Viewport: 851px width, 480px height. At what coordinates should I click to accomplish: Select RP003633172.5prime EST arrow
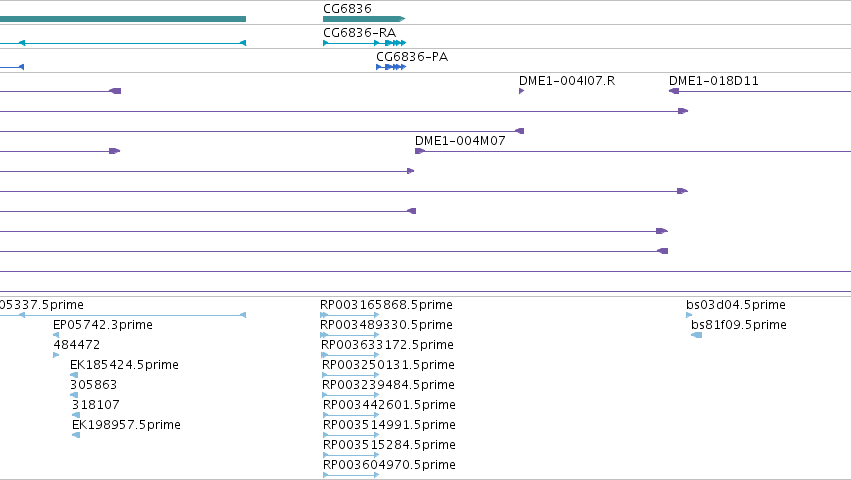350,355
